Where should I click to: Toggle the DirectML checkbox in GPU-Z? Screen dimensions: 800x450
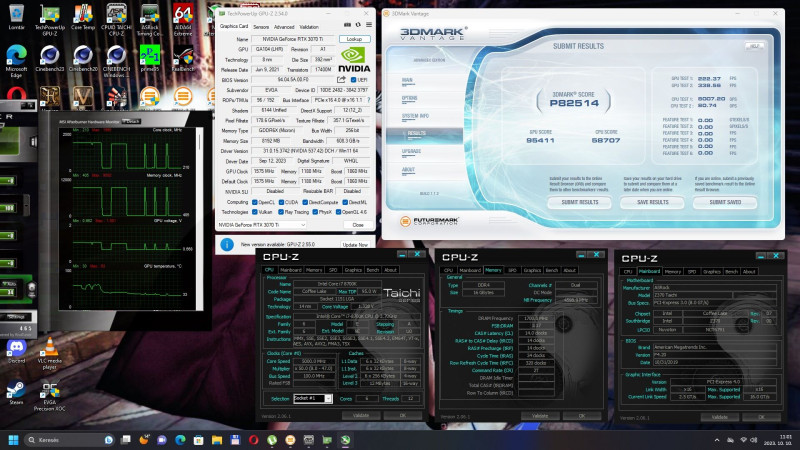[x=345, y=202]
